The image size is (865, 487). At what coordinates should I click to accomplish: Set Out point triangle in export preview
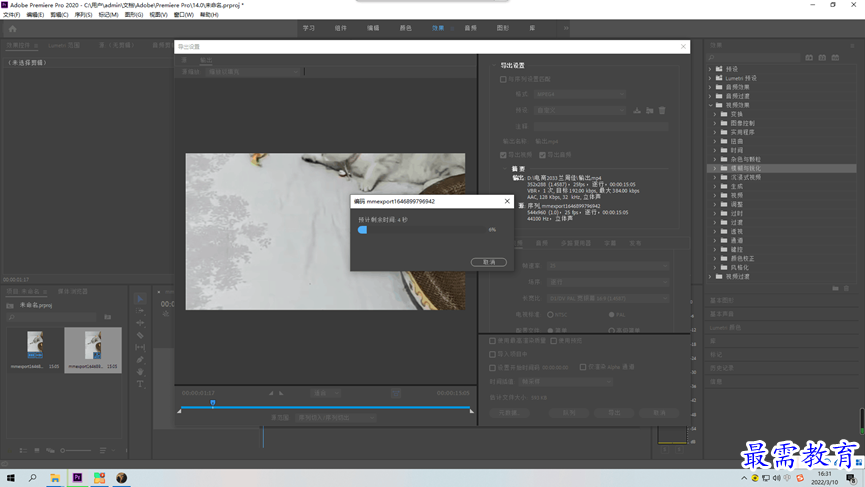point(281,393)
